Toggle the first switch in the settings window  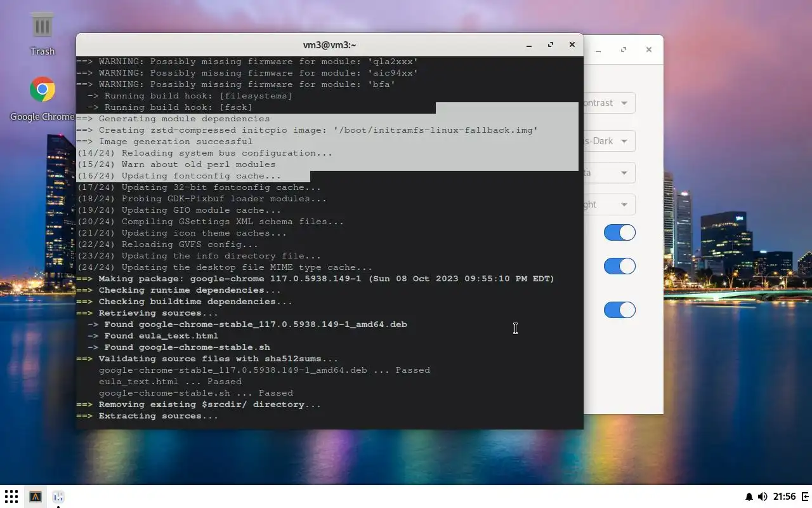[619, 232]
